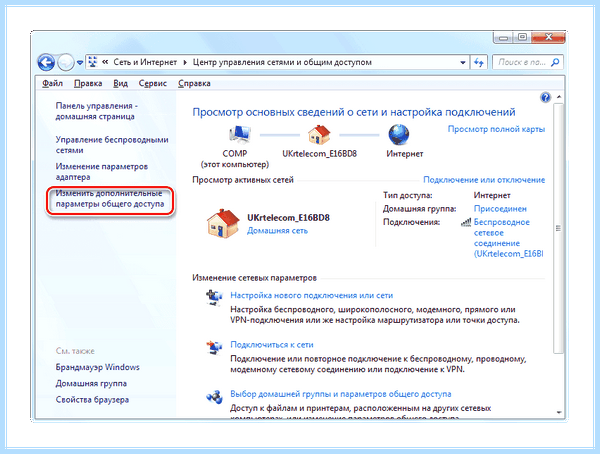The image size is (600, 454).
Task: Click 'Присоединен' homegroup link
Action: tap(500, 209)
